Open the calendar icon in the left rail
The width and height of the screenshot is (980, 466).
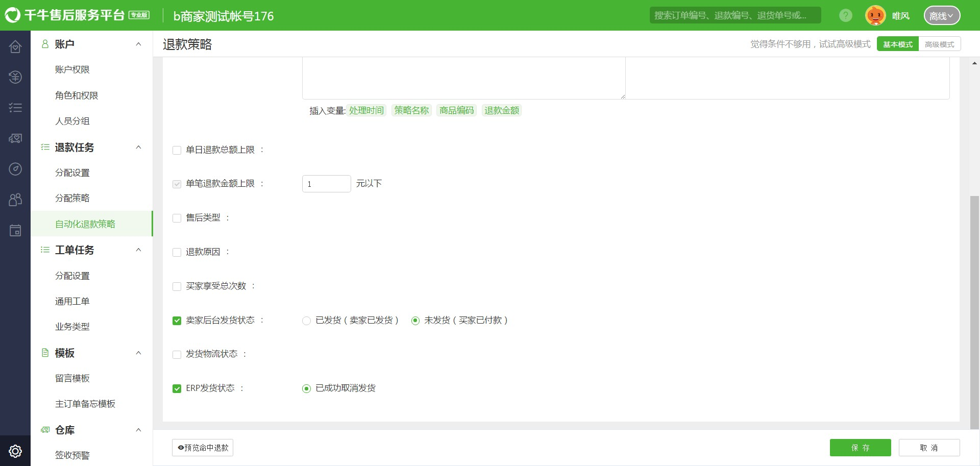click(15, 231)
